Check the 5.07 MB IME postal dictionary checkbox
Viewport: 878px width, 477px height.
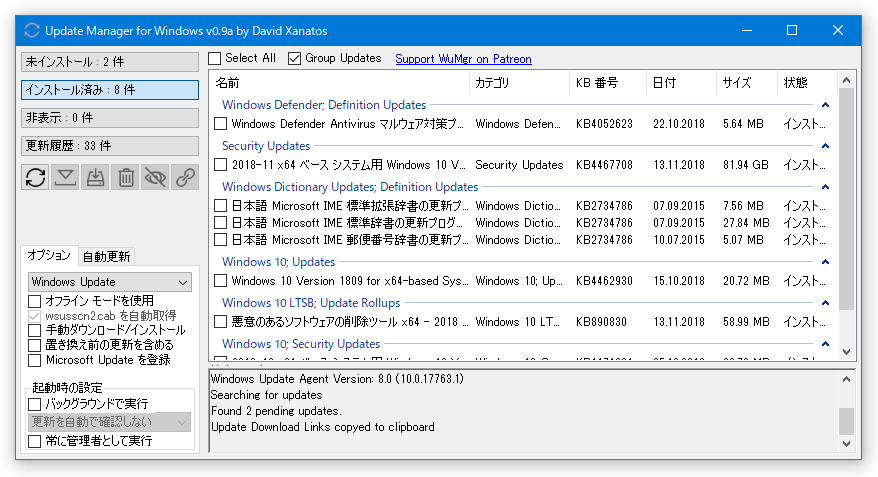pyautogui.click(x=221, y=240)
